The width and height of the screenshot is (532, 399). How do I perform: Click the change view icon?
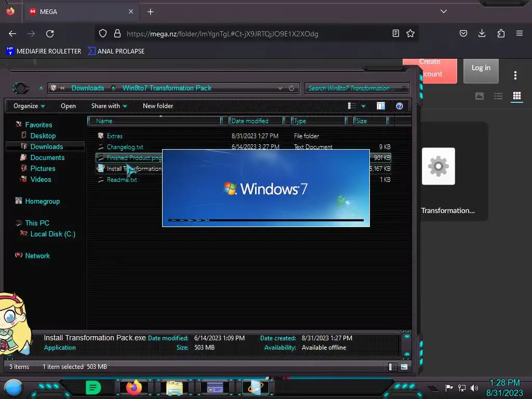tap(352, 106)
